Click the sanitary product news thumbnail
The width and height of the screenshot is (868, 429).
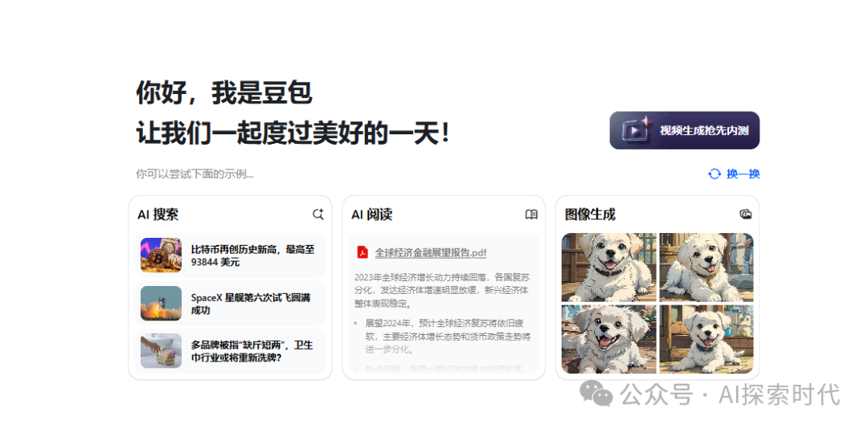161,350
